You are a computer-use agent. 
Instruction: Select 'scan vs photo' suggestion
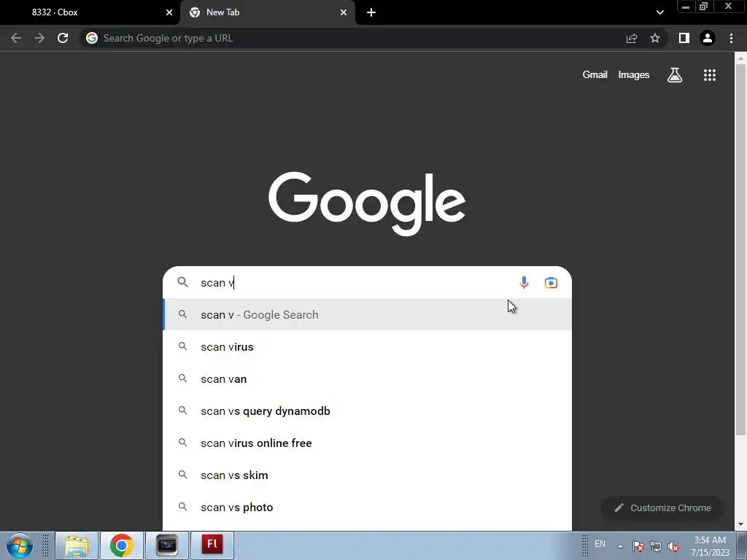coord(368,507)
